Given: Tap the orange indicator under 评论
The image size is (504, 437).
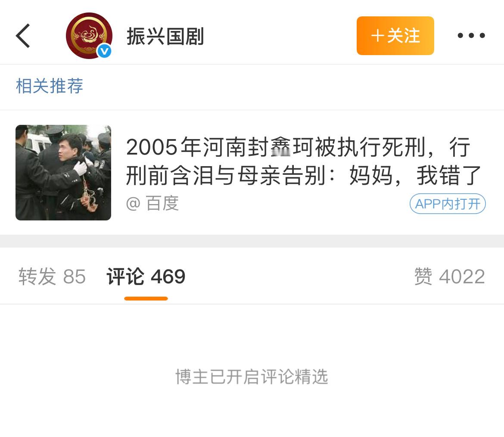Looking at the screenshot, I should (x=146, y=298).
